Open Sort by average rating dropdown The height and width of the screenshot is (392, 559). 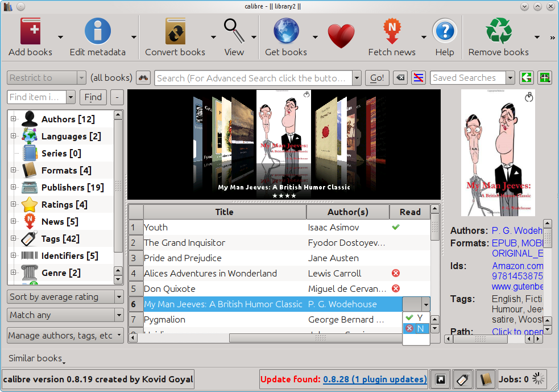(65, 297)
